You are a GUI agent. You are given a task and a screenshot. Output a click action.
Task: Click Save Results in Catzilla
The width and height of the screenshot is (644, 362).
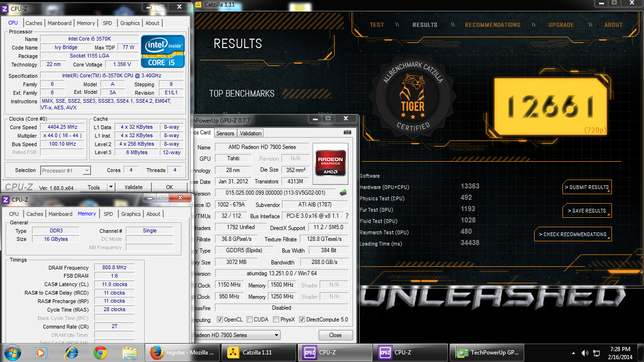(x=587, y=211)
